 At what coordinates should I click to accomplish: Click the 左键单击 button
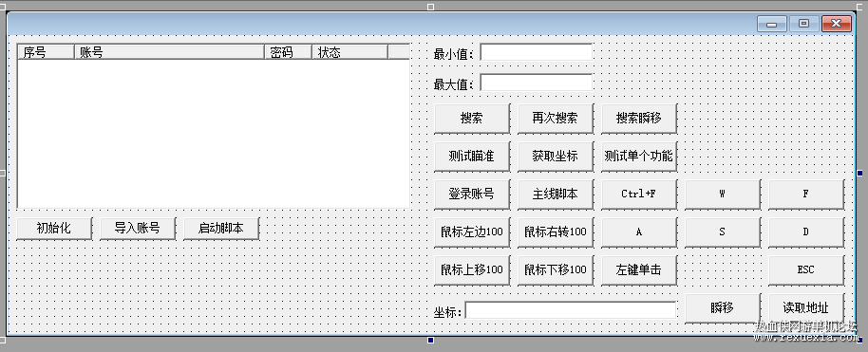pyautogui.click(x=639, y=270)
